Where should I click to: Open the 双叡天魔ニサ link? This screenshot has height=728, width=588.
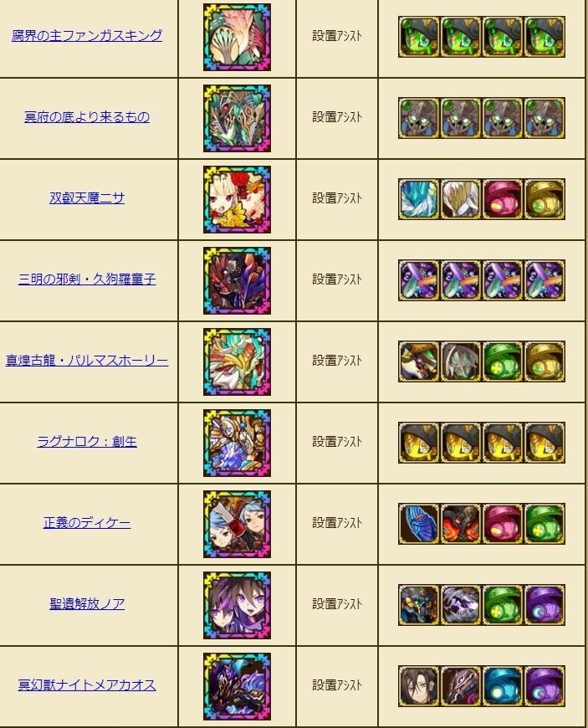pyautogui.click(x=87, y=198)
